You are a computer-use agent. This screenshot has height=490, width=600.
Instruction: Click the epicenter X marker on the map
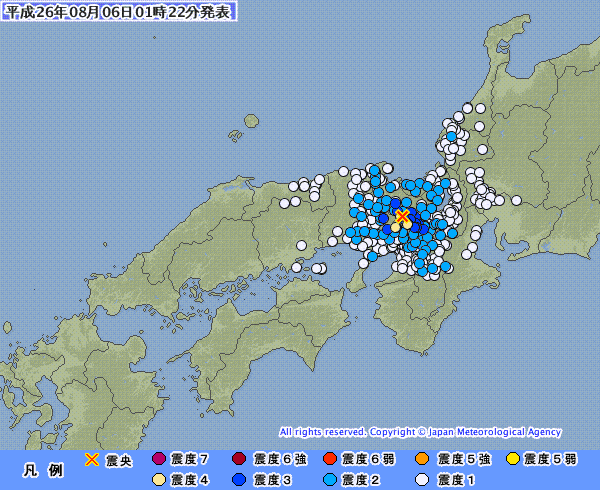(x=402, y=217)
